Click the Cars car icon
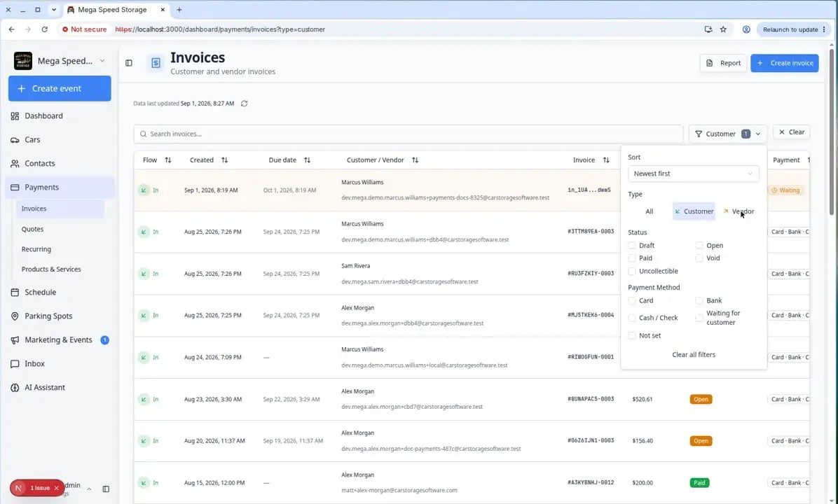The width and height of the screenshot is (838, 504). coord(15,140)
